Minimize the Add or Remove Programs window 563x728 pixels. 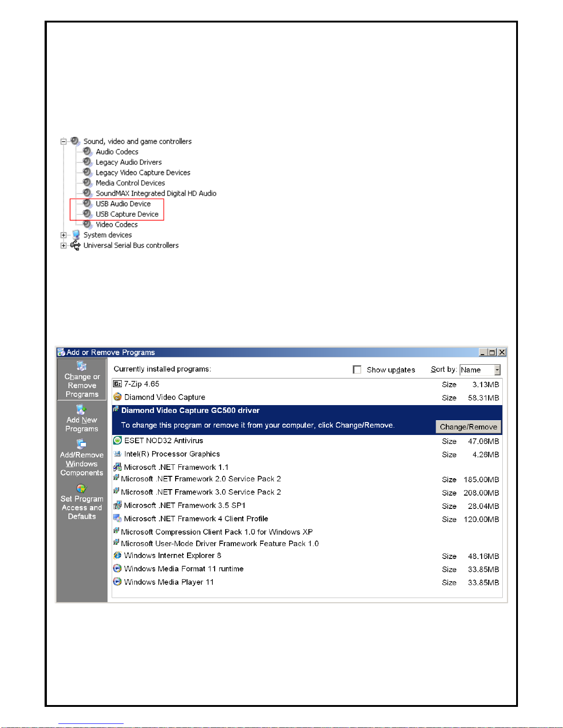click(483, 352)
